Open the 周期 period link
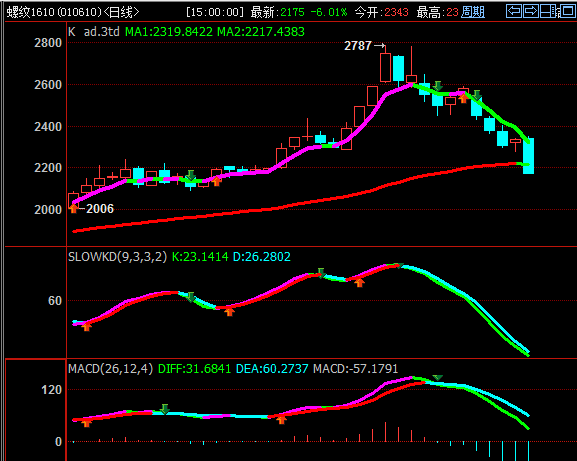The width and height of the screenshot is (577, 461). [473, 13]
